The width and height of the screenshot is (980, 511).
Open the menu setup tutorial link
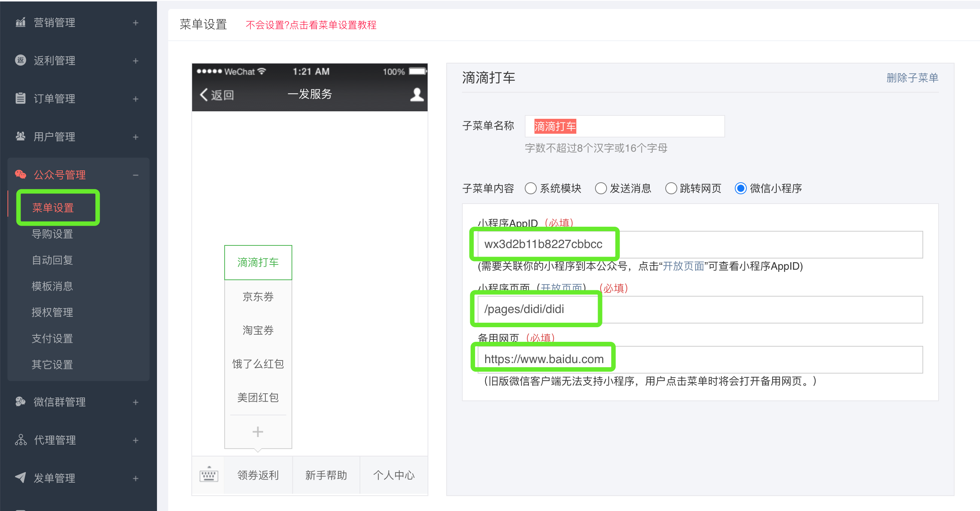[x=311, y=25]
